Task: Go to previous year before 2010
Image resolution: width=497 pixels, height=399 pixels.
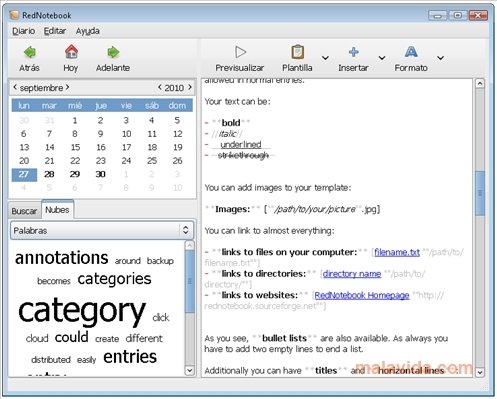Action: point(160,87)
